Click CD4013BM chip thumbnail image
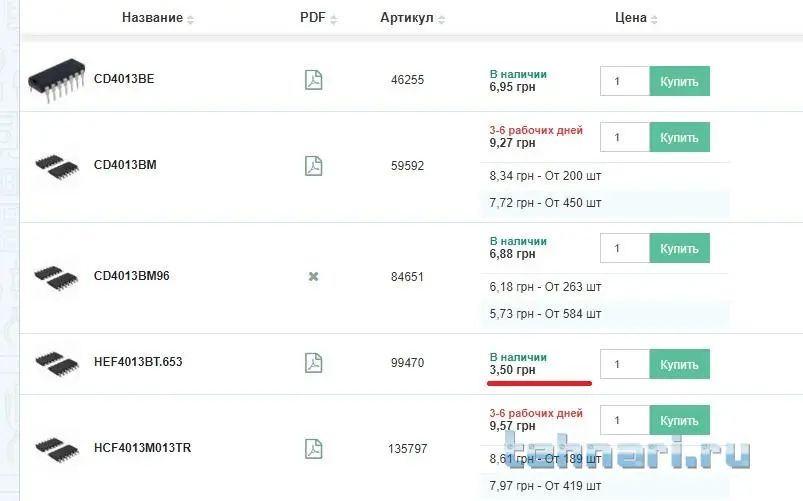The width and height of the screenshot is (803, 501). [x=56, y=165]
